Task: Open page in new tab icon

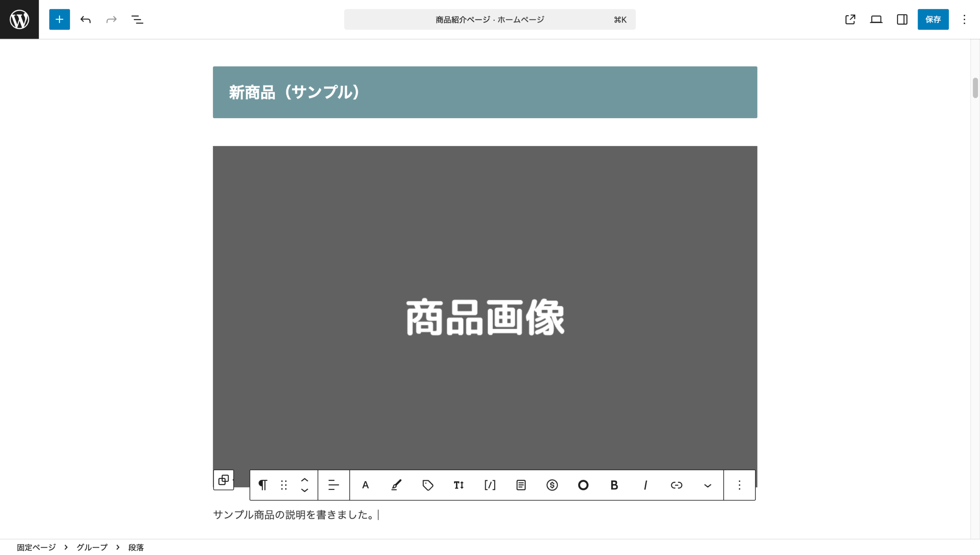Action: point(850,19)
